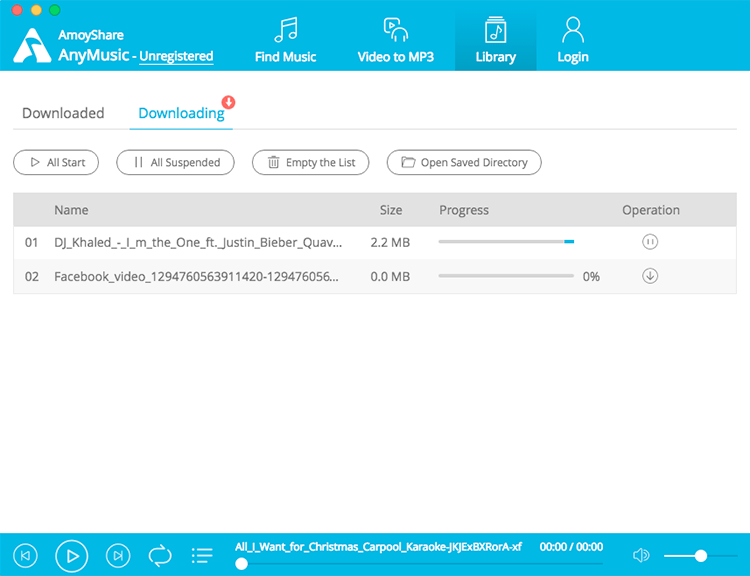The image size is (750, 576).
Task: Switch to the Downloading tab
Action: pos(181,113)
